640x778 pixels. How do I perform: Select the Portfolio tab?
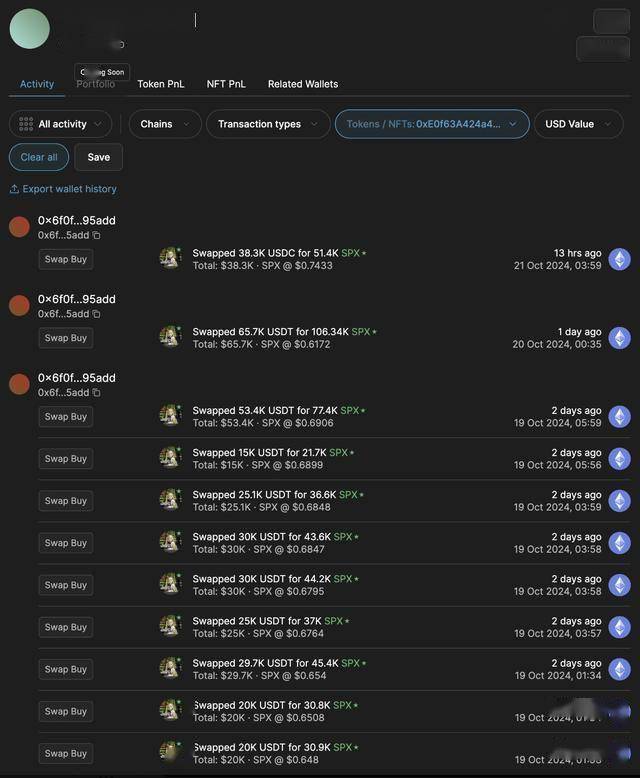point(96,84)
